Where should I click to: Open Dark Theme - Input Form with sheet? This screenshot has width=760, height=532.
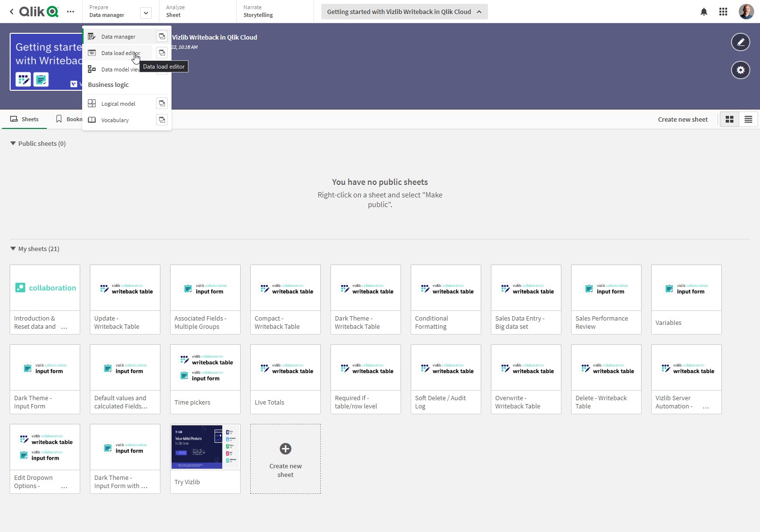tap(125, 459)
